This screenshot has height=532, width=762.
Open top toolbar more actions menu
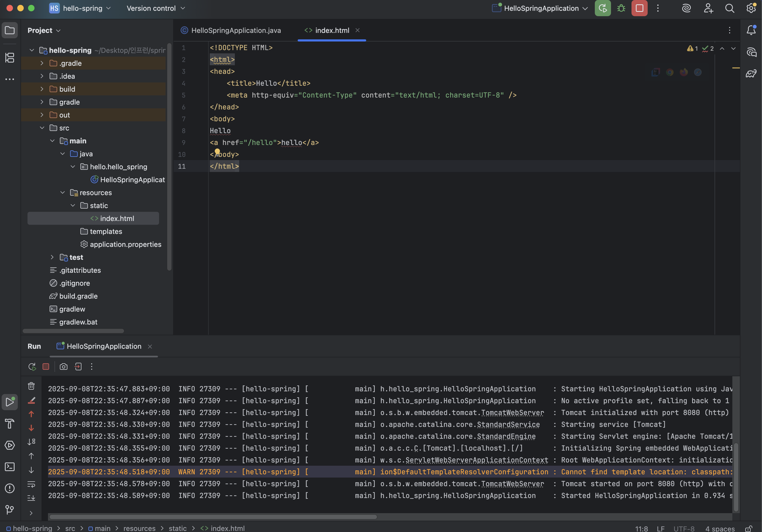coord(658,8)
